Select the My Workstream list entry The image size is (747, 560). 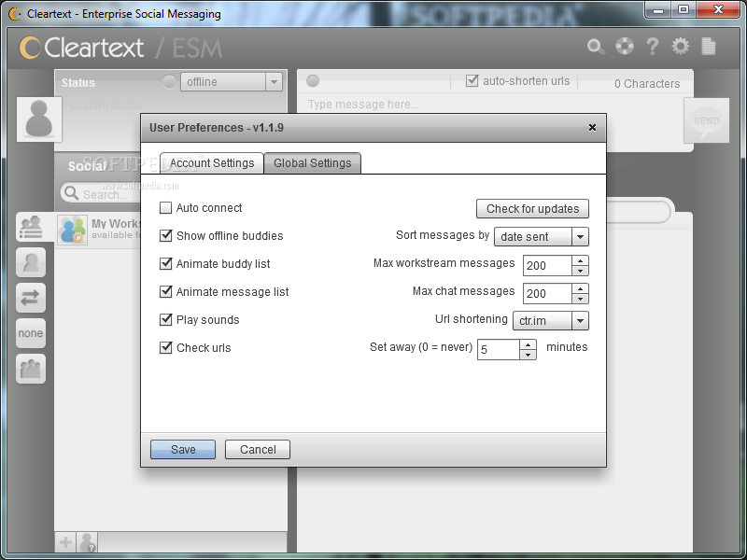coord(99,230)
